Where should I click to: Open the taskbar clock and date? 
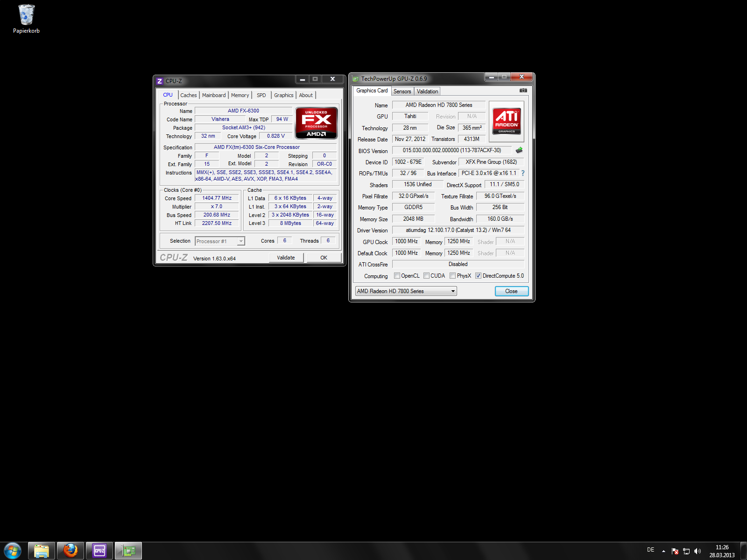(x=722, y=551)
